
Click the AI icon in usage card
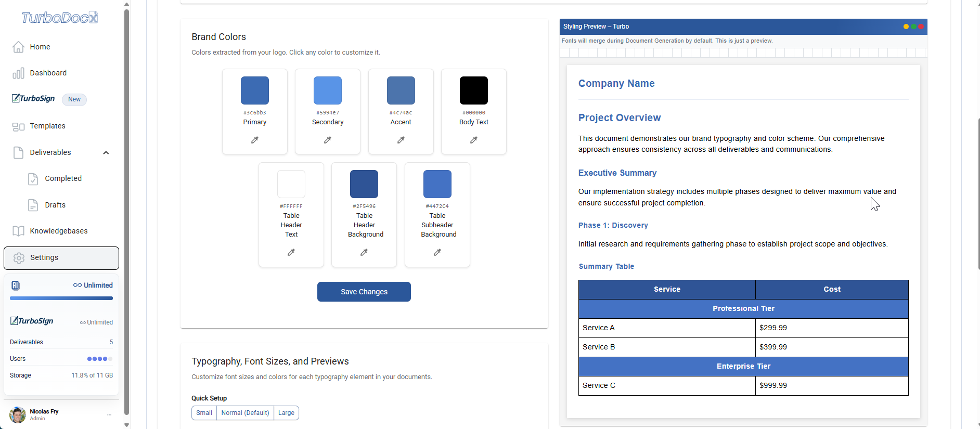point(16,285)
